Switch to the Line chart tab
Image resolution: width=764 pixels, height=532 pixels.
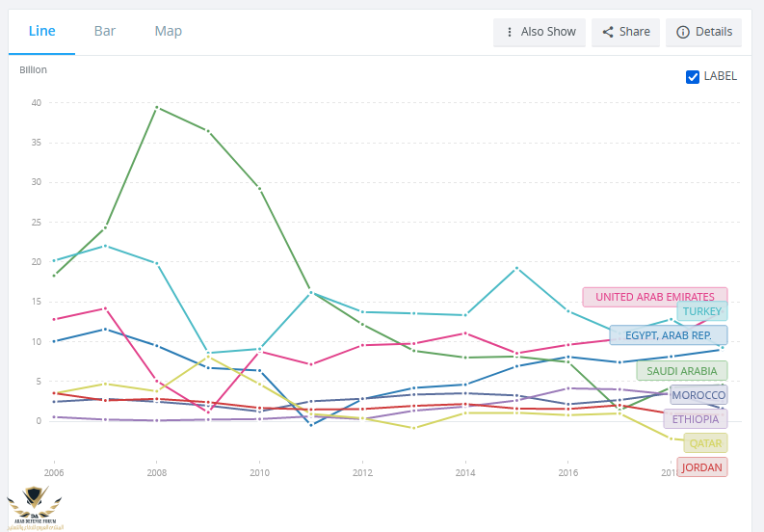[x=41, y=31]
